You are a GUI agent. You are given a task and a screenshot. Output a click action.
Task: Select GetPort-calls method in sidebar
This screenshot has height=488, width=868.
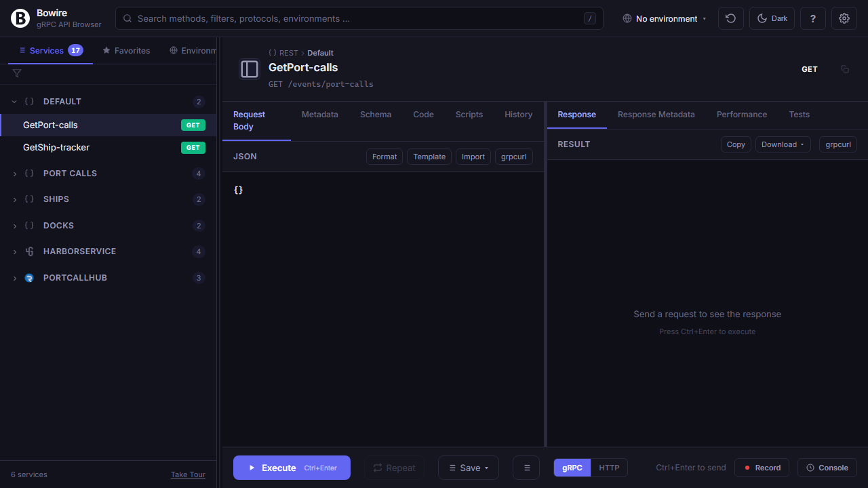(108, 125)
